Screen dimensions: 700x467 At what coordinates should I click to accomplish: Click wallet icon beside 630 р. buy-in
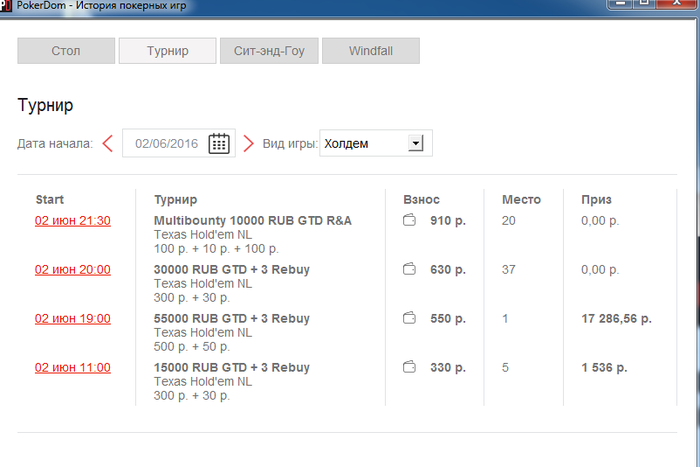409,269
